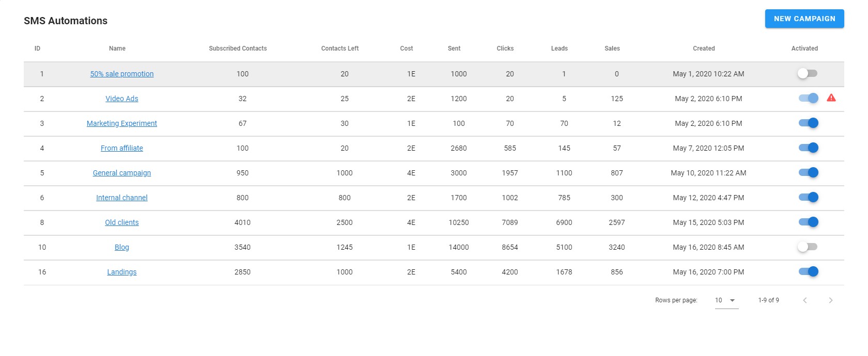Open the General campaign link
This screenshot has width=868, height=356.
coord(122,173)
